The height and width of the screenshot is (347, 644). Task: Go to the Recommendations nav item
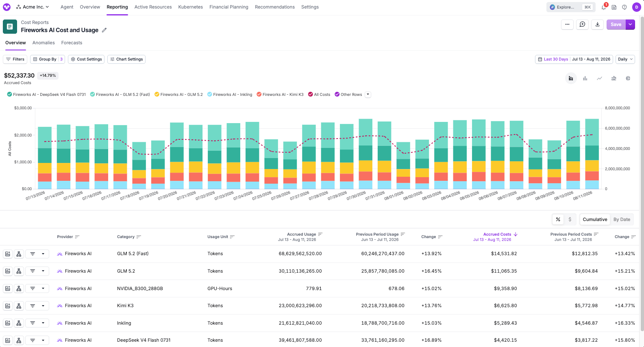pos(275,7)
